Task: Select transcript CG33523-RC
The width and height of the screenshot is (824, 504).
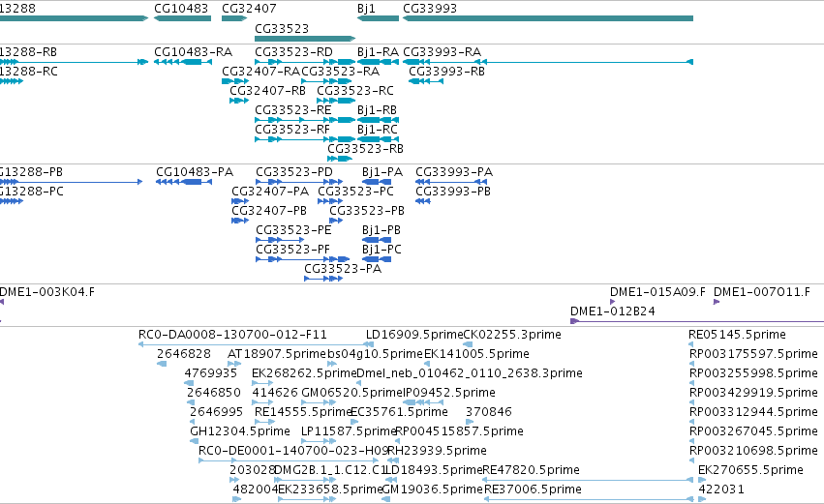Action: click(x=336, y=101)
